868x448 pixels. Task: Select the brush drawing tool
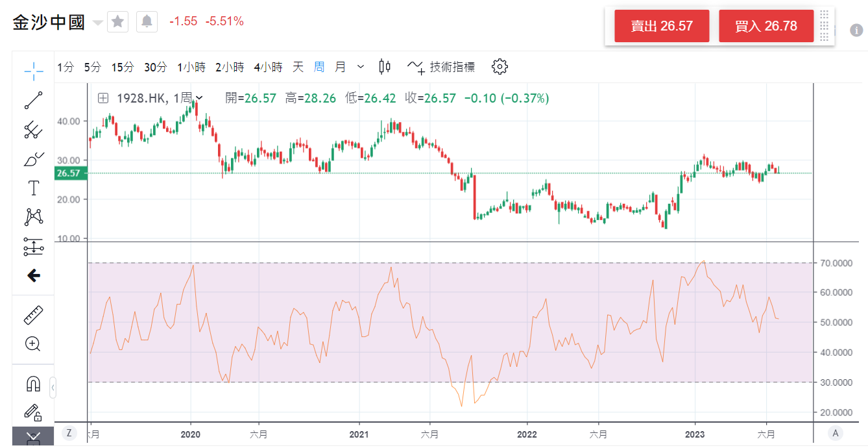click(x=33, y=159)
